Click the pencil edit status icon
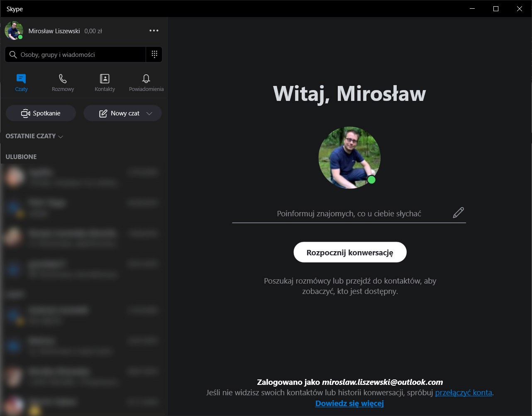Viewport: 532px width, 416px height. (x=458, y=213)
